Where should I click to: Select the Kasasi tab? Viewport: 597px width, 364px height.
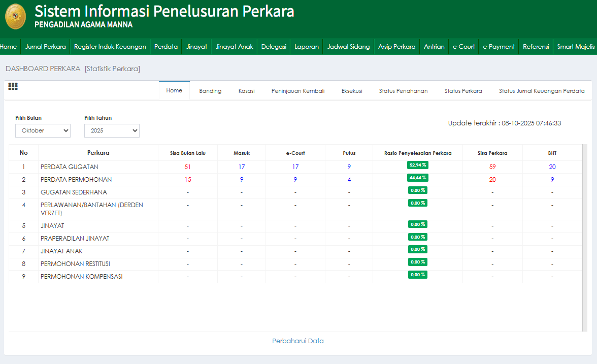tap(246, 91)
